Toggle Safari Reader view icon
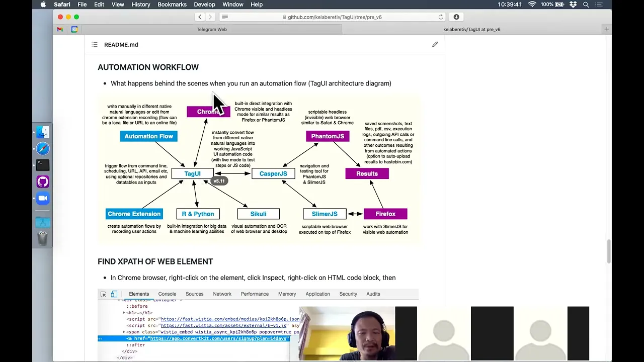This screenshot has height=362, width=644. 225,17
